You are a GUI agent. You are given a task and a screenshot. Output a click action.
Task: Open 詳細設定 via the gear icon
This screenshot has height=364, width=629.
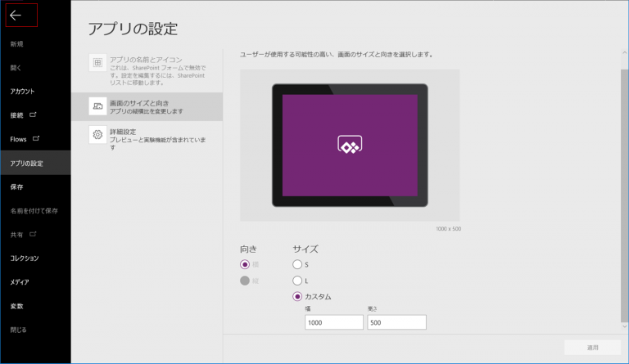point(97,135)
